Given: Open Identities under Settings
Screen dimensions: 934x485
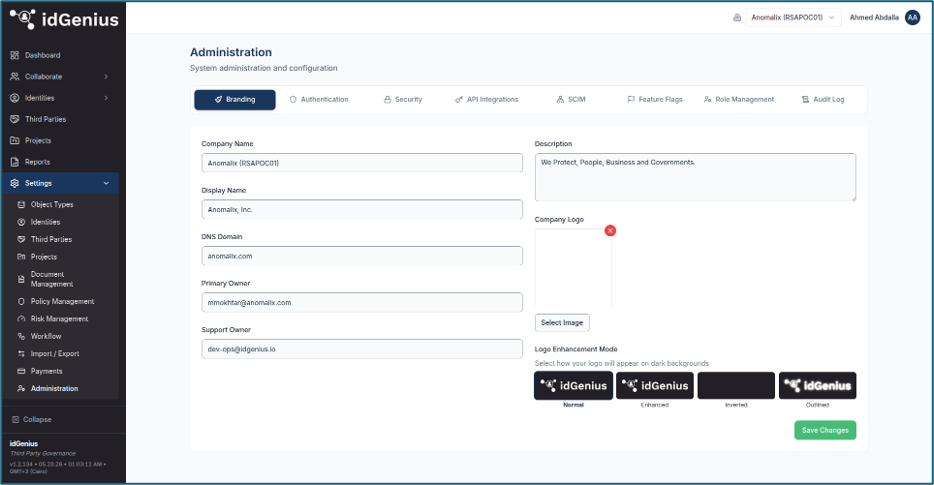Looking at the screenshot, I should point(45,222).
